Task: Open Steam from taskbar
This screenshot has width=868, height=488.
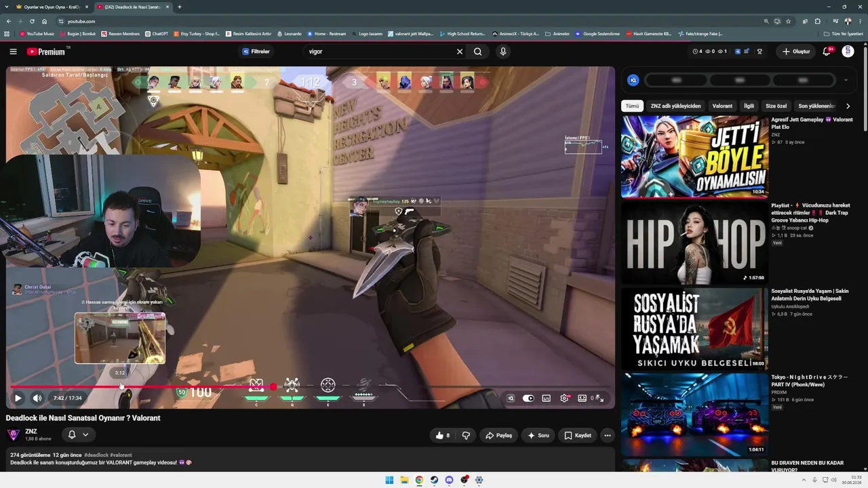Action: tap(434, 480)
